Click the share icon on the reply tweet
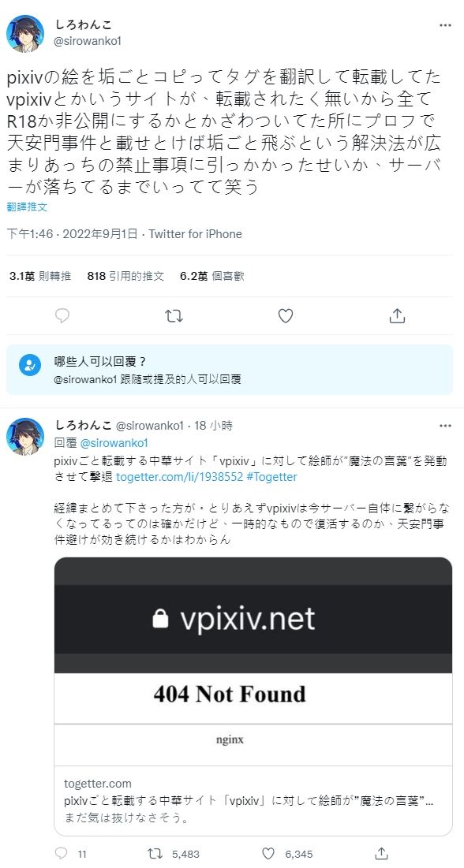464x868 pixels. point(381,853)
